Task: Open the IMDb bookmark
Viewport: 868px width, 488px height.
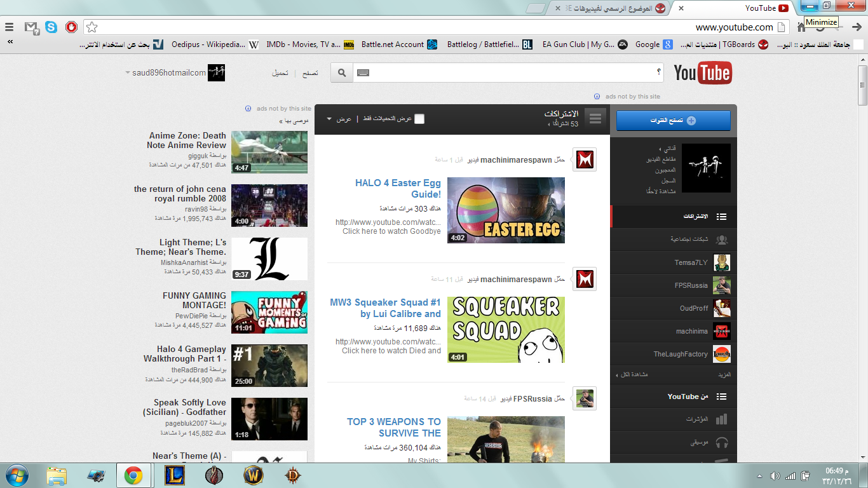Action: click(310, 44)
